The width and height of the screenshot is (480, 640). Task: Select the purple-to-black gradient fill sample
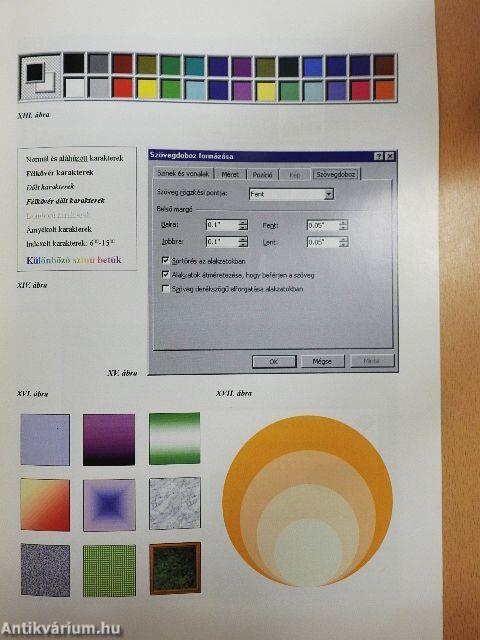109,440
